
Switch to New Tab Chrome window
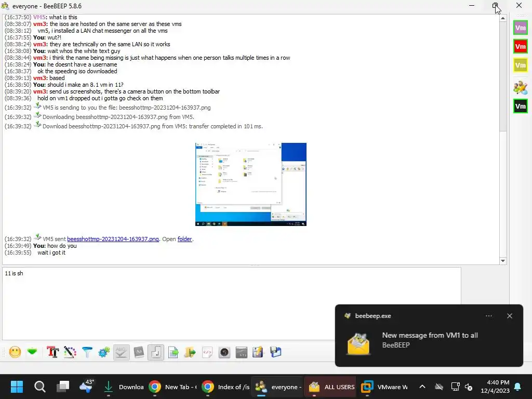tap(172, 387)
